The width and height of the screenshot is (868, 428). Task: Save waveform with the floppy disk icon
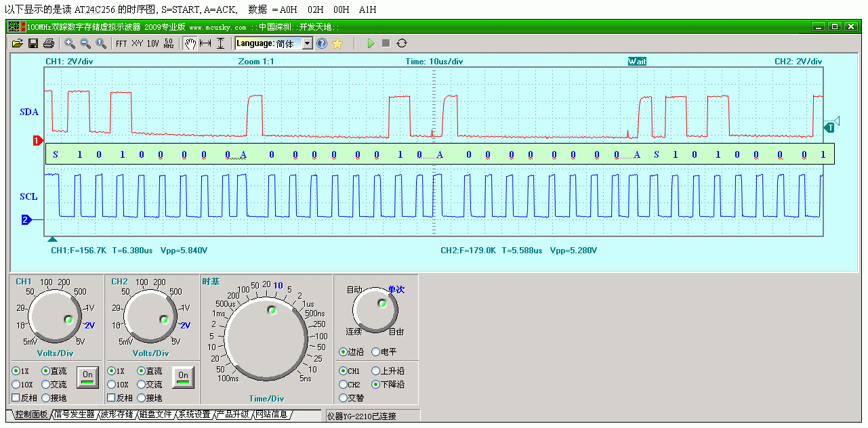tap(33, 43)
